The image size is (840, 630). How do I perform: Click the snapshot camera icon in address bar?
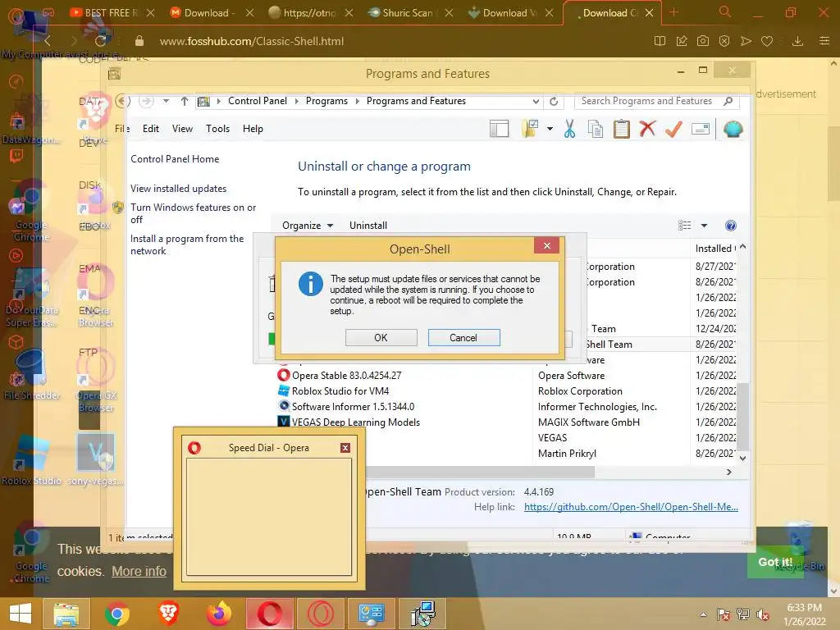[x=703, y=41]
